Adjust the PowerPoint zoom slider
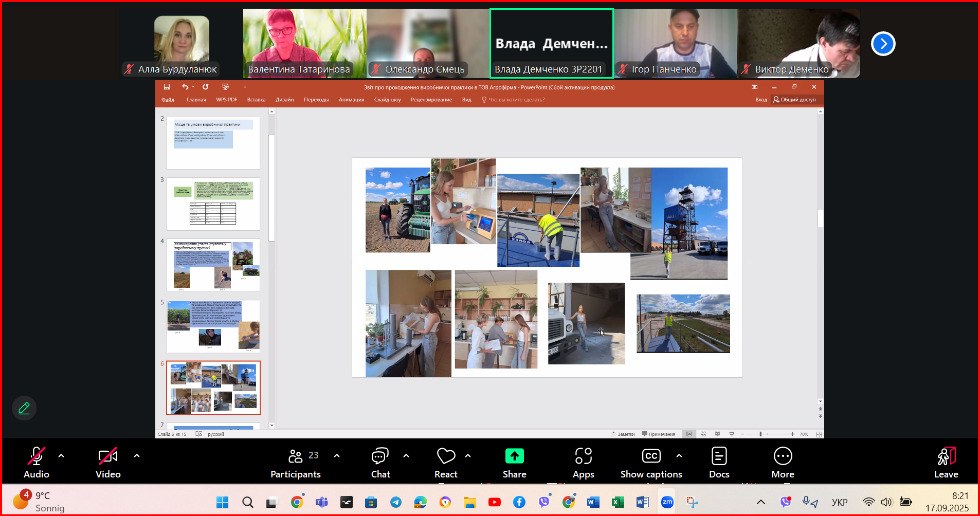Screen dimensions: 980x516 (760, 434)
